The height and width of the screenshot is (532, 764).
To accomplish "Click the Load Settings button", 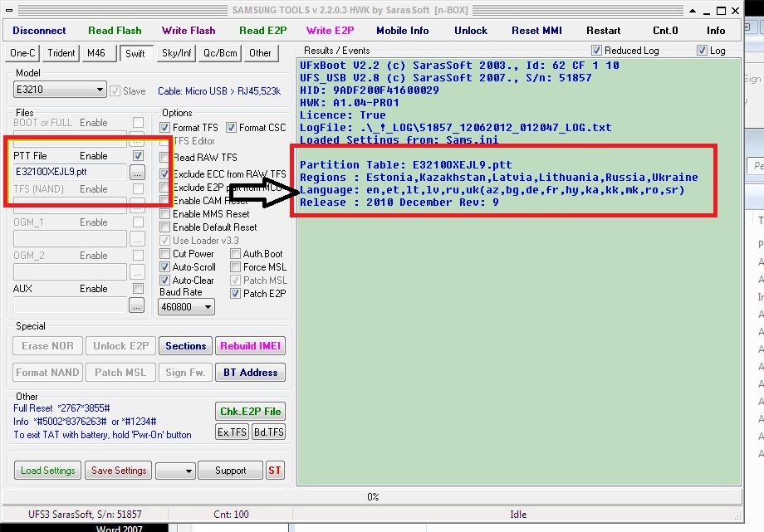I will pos(48,471).
